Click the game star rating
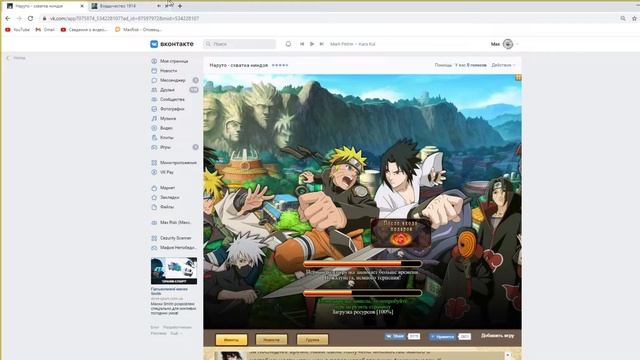The height and width of the screenshot is (360, 640). pyautogui.click(x=280, y=65)
